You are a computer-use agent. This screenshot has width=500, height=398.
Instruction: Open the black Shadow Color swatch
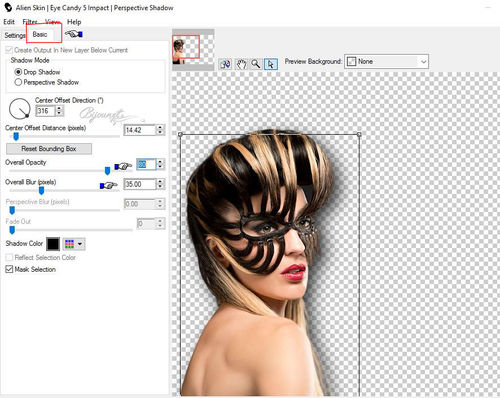(53, 244)
